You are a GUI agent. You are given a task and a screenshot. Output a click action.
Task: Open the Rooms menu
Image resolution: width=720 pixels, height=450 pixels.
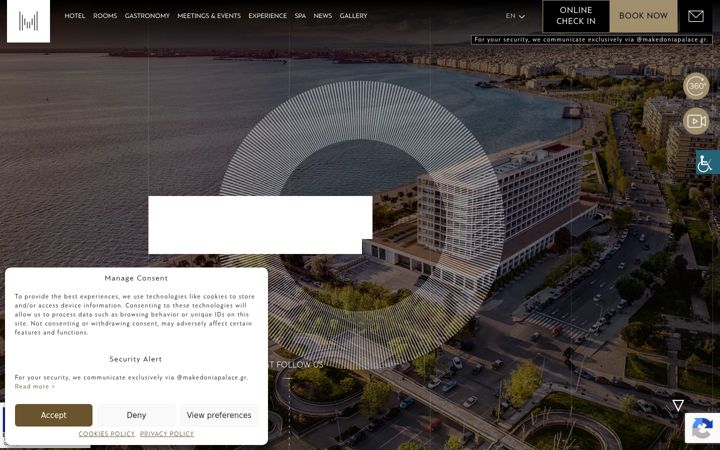click(x=105, y=16)
